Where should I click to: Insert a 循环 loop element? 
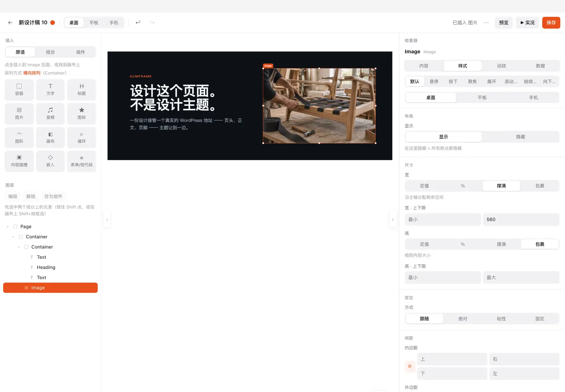(82, 138)
